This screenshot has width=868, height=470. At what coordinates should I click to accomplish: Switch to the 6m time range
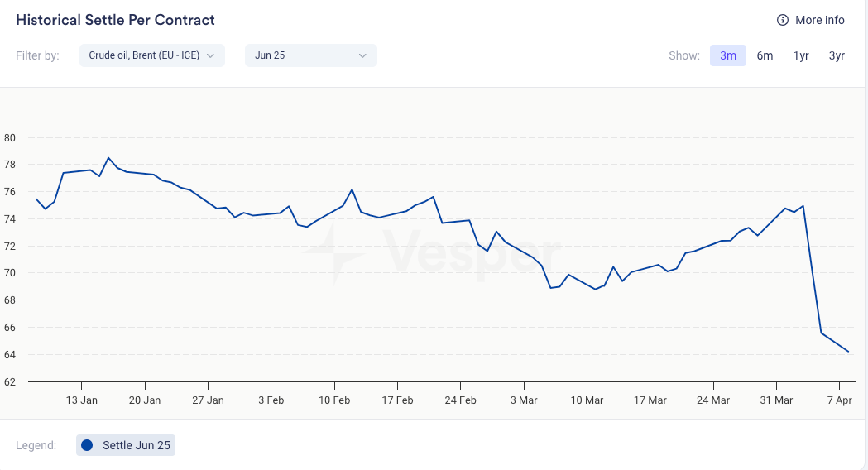point(765,55)
